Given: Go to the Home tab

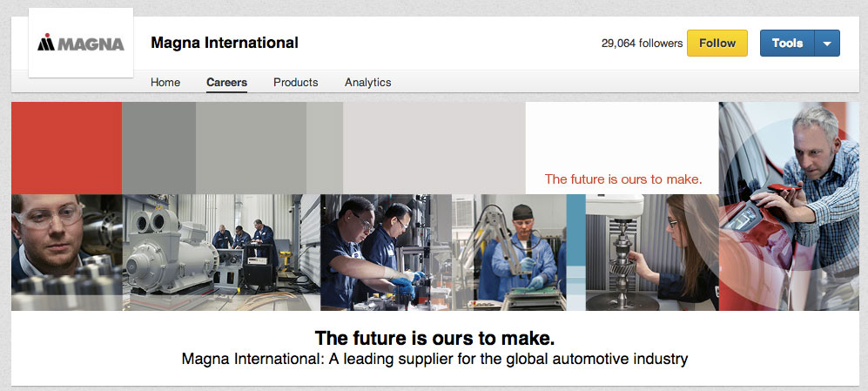Looking at the screenshot, I should click(165, 83).
